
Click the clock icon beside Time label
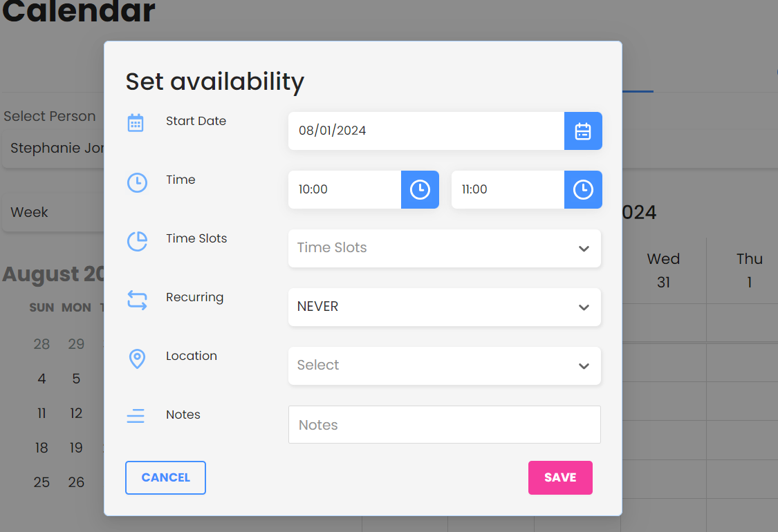click(137, 182)
